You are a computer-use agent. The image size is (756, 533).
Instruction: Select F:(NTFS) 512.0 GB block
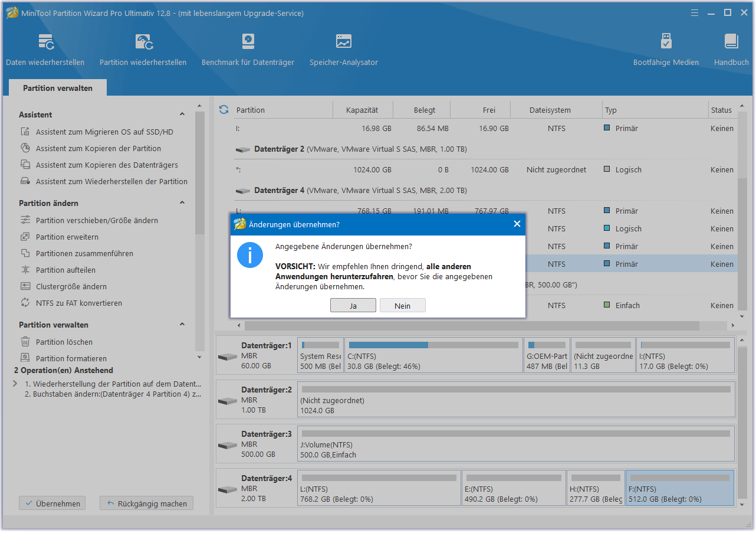point(680,488)
